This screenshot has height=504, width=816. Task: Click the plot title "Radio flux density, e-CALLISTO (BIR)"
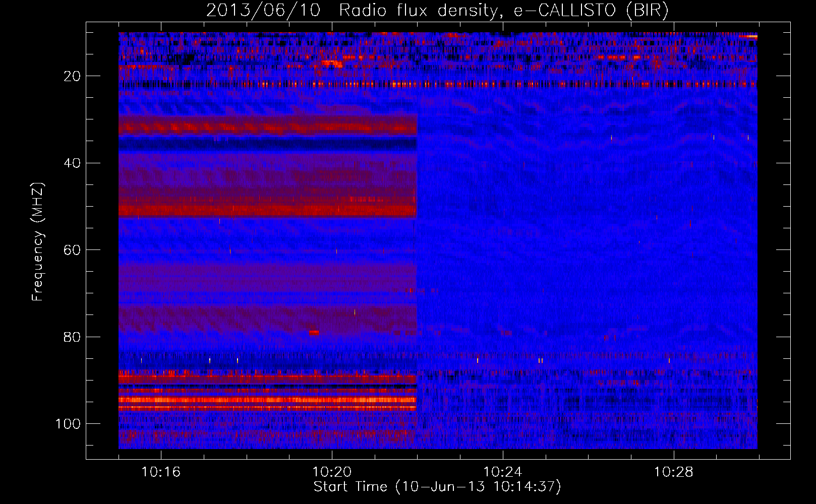click(x=503, y=11)
